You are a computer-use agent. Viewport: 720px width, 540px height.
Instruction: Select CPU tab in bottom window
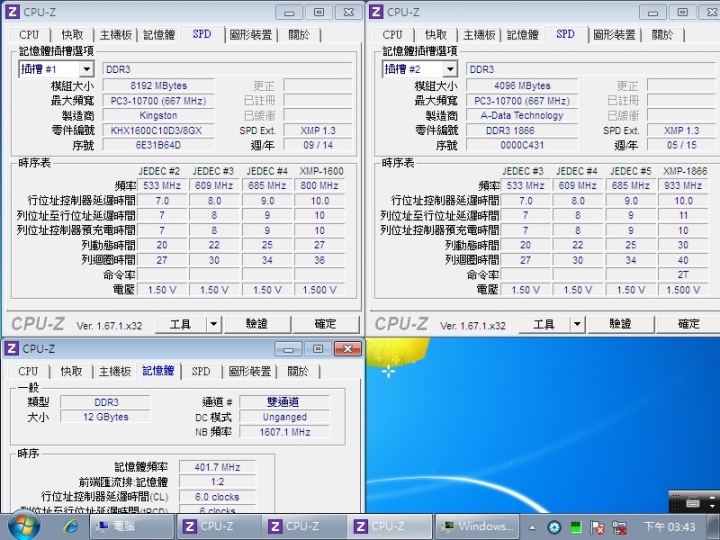click(28, 371)
